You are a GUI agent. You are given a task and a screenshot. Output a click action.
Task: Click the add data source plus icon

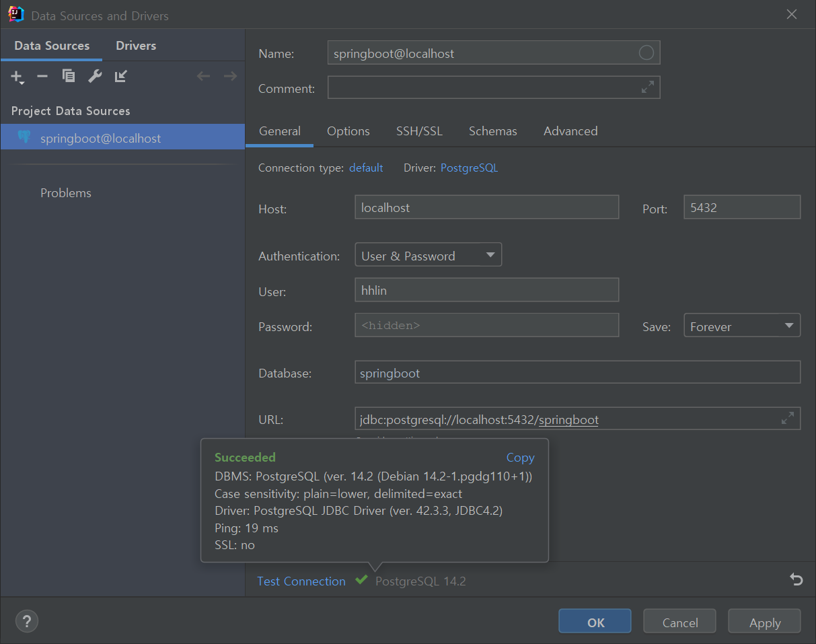tap(17, 77)
